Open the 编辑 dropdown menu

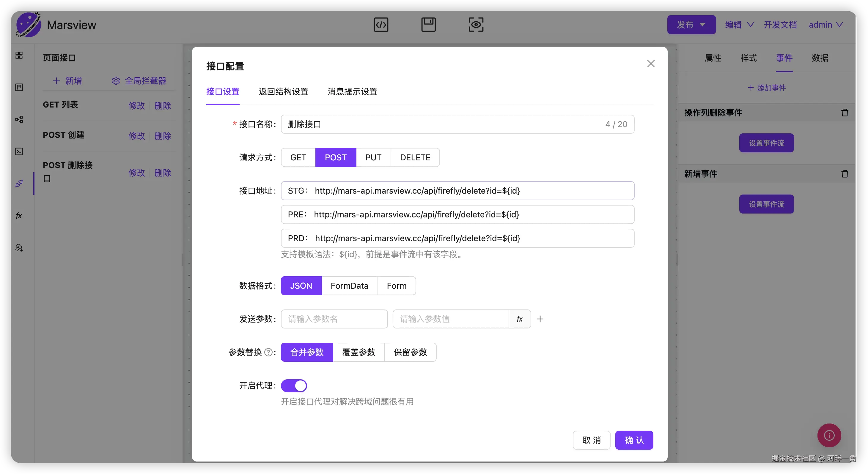click(x=739, y=25)
